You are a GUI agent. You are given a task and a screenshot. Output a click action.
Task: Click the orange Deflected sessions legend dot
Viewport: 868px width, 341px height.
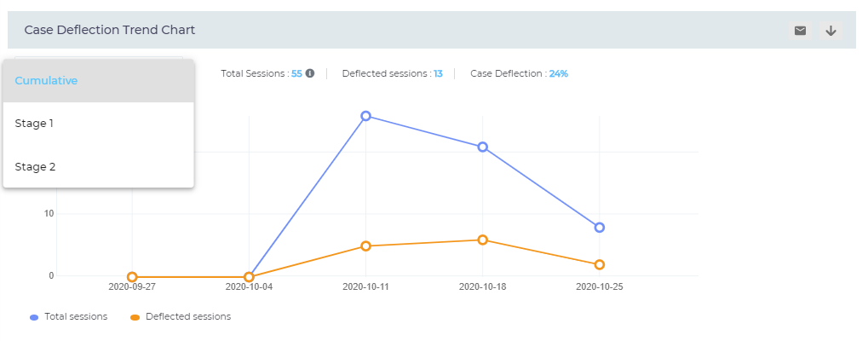135,317
